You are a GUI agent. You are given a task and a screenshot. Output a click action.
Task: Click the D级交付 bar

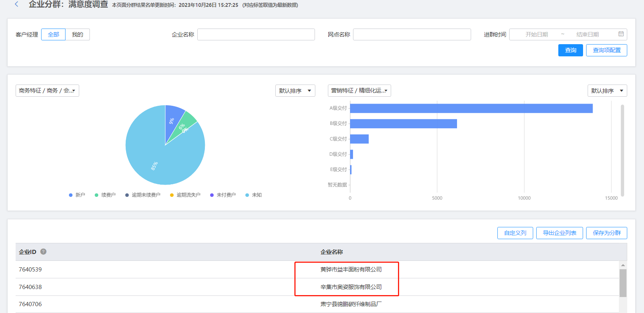(x=352, y=154)
